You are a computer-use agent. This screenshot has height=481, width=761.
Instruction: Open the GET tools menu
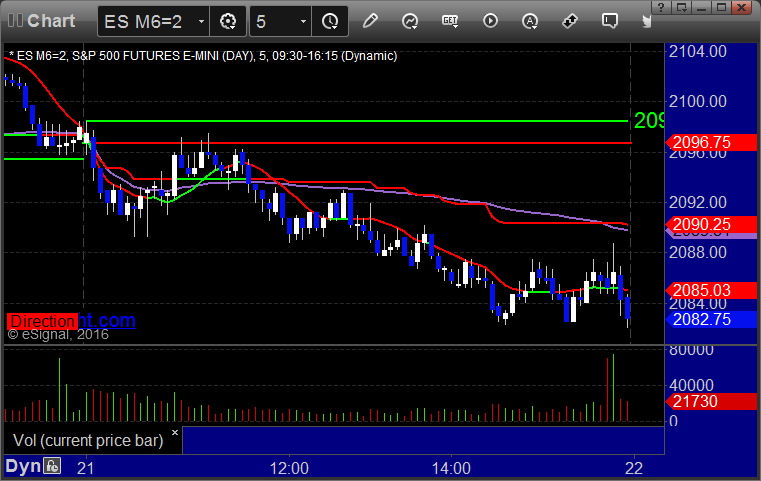click(x=450, y=21)
